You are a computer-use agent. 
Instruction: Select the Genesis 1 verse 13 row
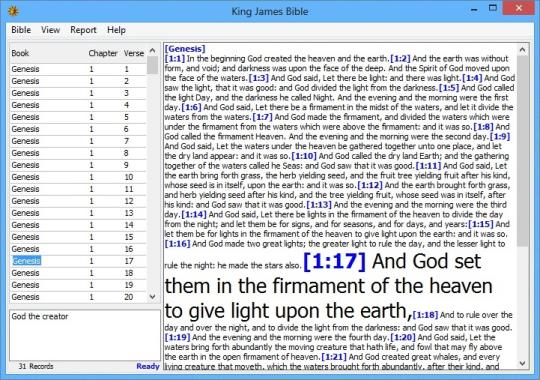(x=78, y=213)
